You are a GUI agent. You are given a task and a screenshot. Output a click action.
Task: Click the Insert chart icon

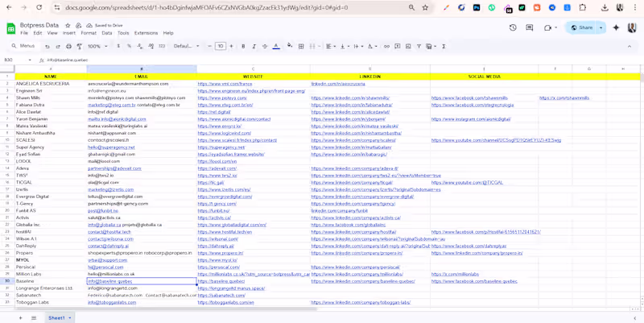408,47
